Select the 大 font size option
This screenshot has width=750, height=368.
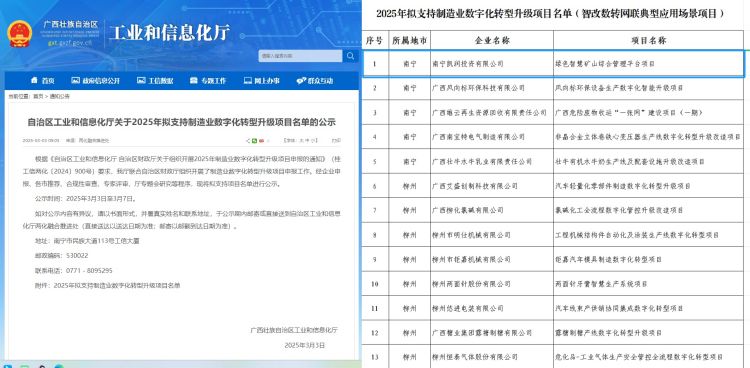pyautogui.click(x=301, y=141)
